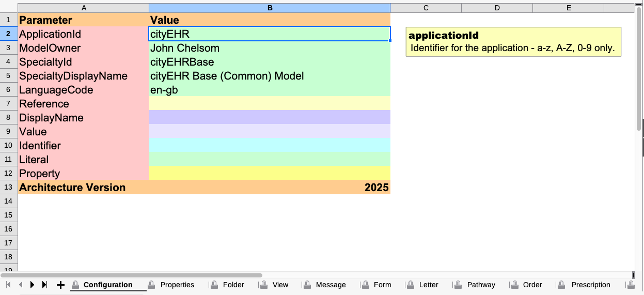
Task: Go to previous sheet tab arrow
Action: [x=21, y=285]
